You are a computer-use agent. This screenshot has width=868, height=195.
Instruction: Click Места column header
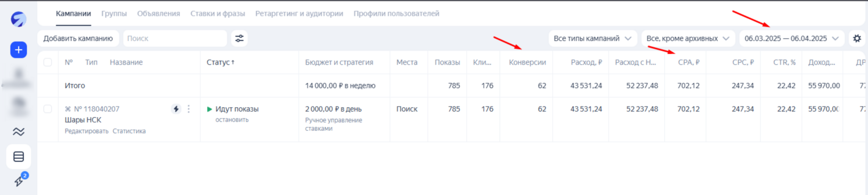click(x=407, y=62)
